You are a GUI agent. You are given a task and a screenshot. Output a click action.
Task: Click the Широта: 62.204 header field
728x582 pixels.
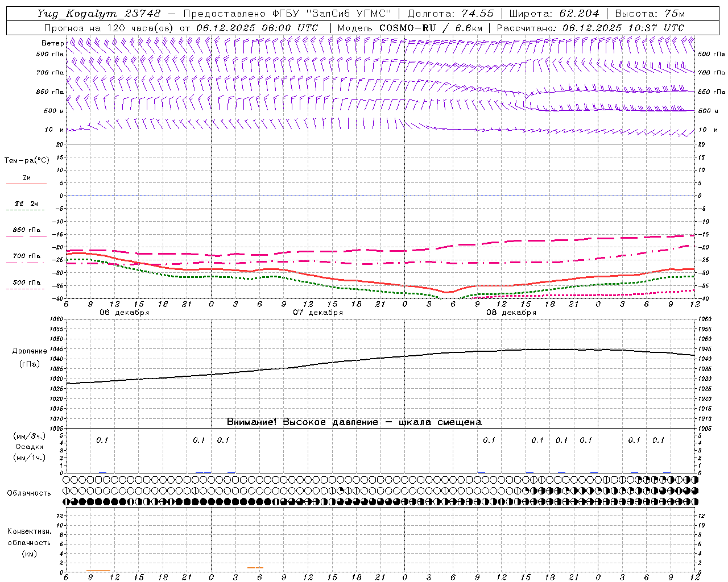tap(553, 14)
